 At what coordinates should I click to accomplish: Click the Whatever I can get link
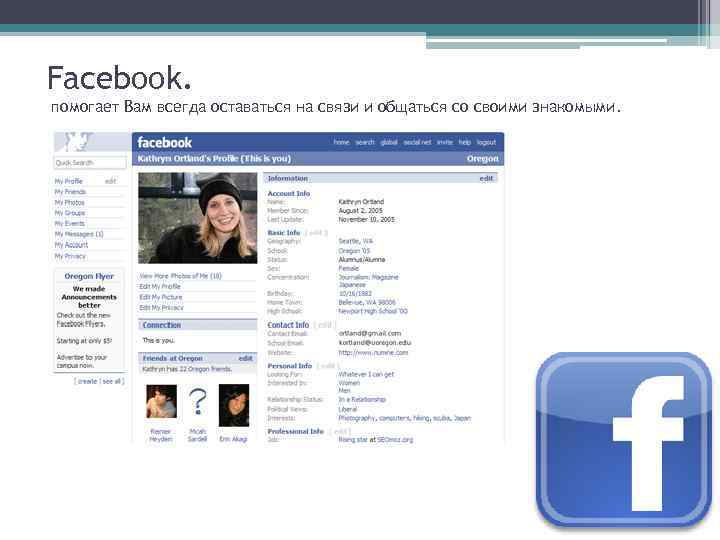pos(366,374)
